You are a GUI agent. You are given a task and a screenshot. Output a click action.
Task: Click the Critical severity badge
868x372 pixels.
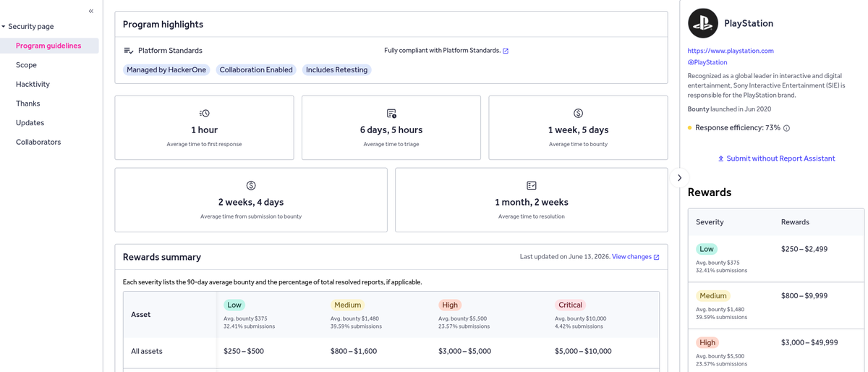pos(570,305)
